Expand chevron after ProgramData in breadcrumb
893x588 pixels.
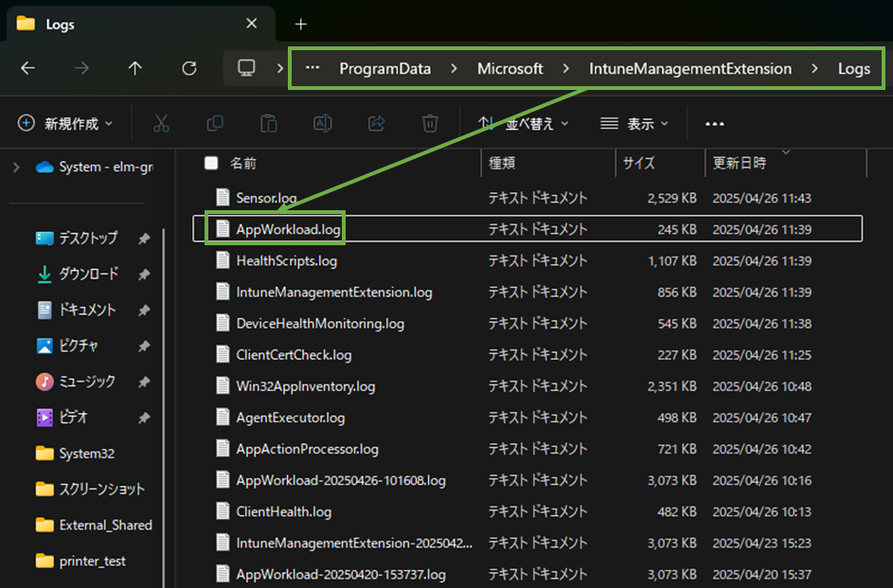click(454, 68)
